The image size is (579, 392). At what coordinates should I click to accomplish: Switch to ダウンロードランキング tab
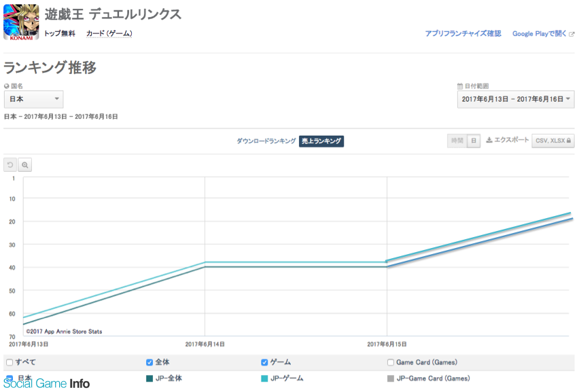click(266, 141)
